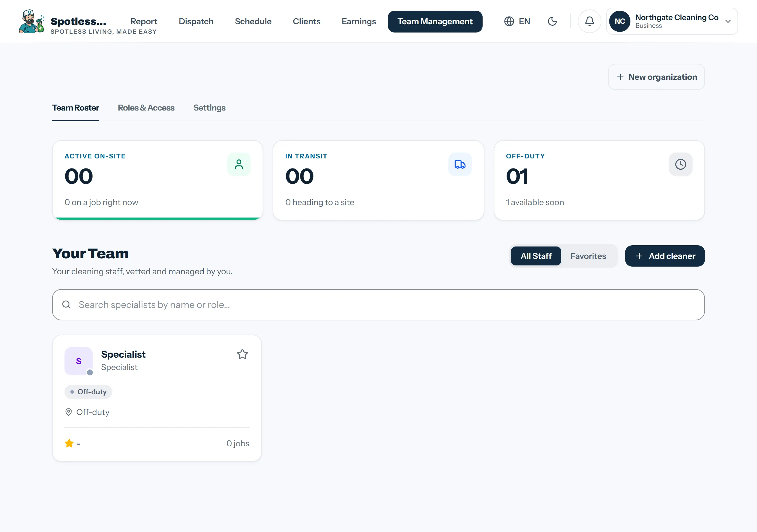Show Favorites only

588,256
